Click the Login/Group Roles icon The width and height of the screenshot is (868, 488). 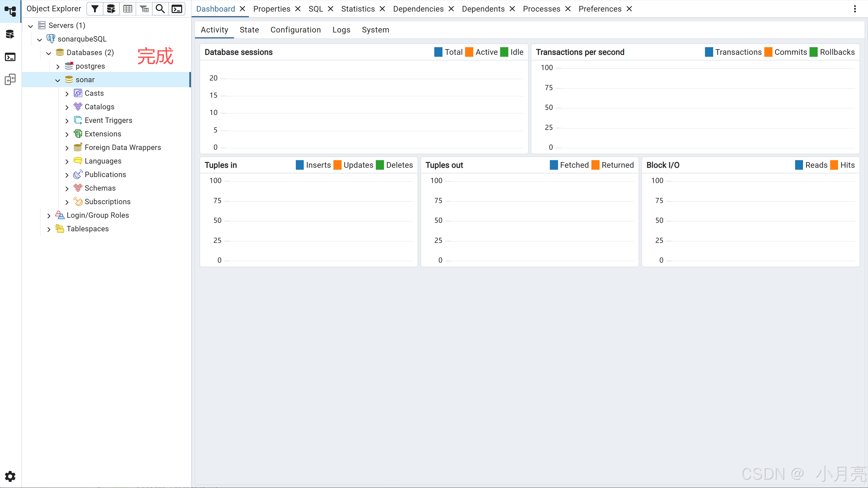coord(60,215)
